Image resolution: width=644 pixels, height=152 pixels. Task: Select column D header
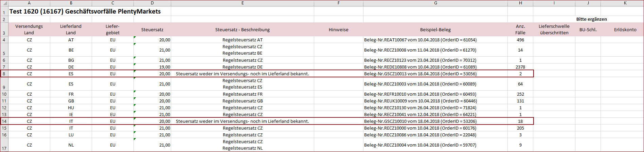click(x=152, y=3)
